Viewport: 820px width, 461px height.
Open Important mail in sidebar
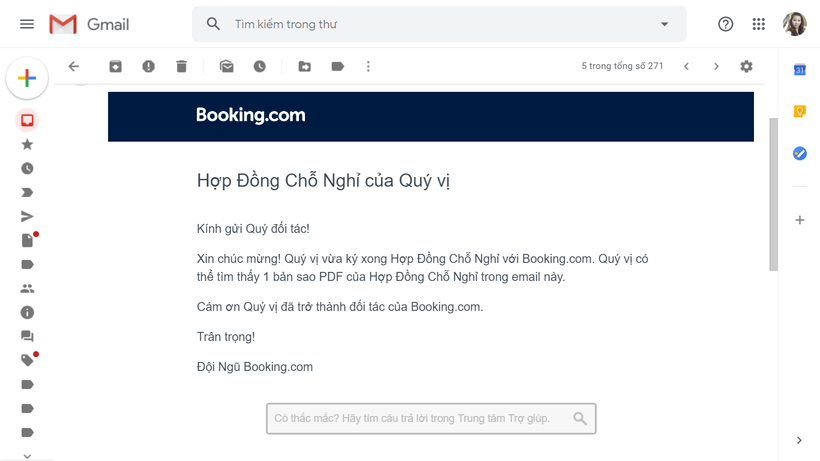coord(27,192)
